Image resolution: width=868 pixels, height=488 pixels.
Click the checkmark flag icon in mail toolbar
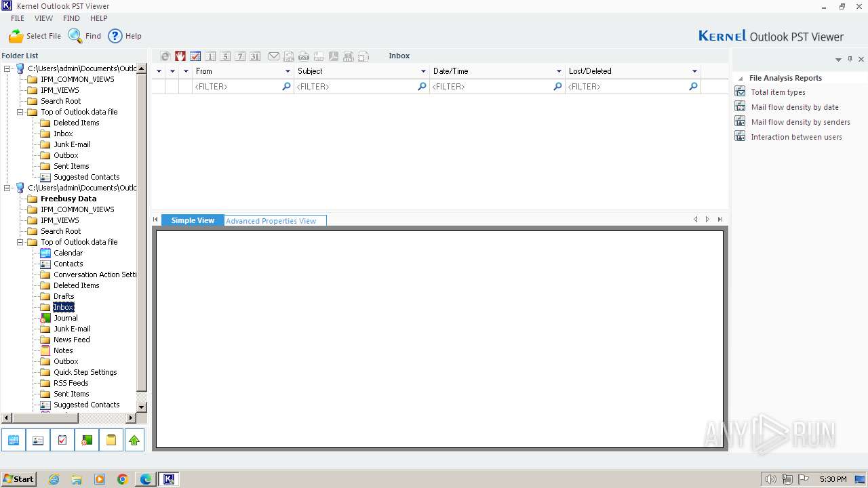pyautogui.click(x=195, y=56)
